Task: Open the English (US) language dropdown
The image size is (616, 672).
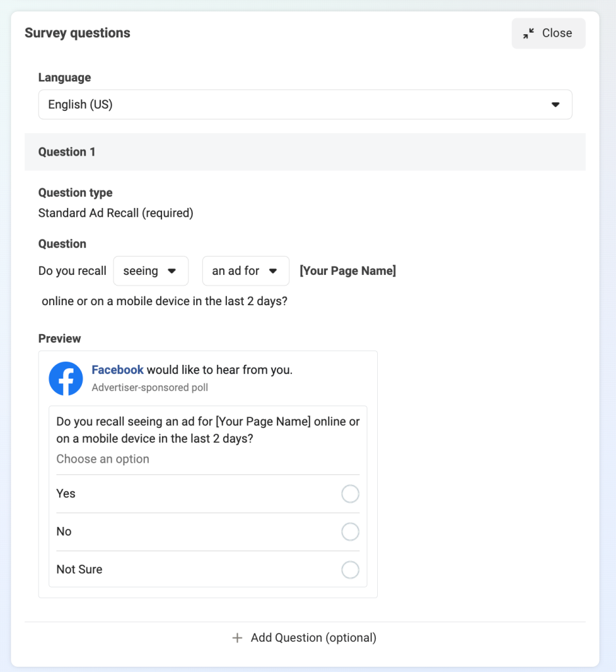Action: (305, 104)
